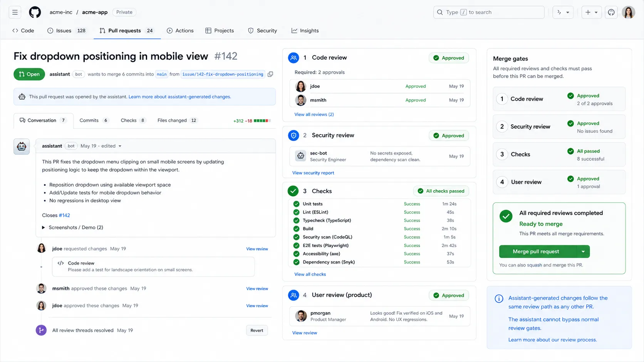The width and height of the screenshot is (644, 362).
Task: Switch to the Files changed tab
Action: tap(177, 120)
